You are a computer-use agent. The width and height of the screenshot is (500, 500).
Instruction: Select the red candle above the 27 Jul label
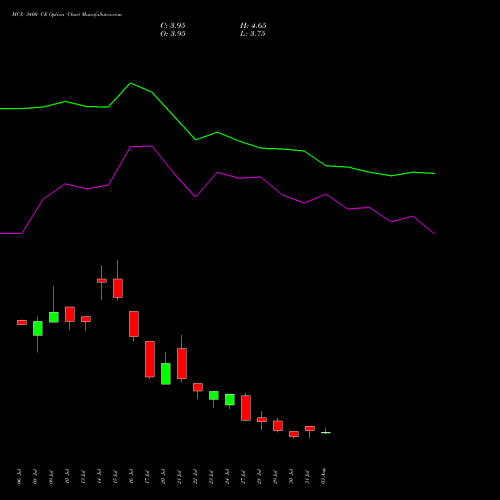point(246,408)
